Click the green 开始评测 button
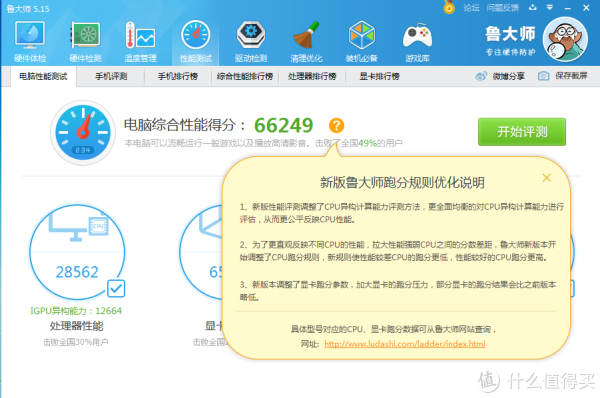This screenshot has height=398, width=600. click(x=522, y=132)
